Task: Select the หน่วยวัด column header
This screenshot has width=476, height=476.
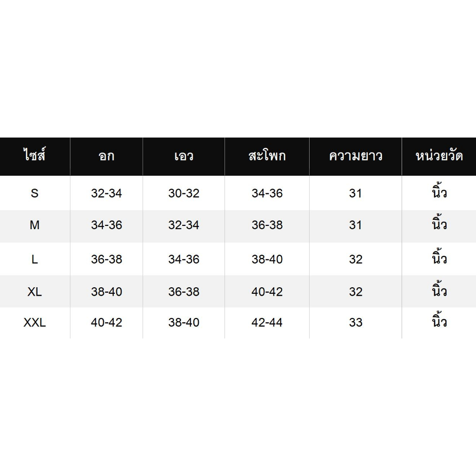Action: click(x=439, y=155)
